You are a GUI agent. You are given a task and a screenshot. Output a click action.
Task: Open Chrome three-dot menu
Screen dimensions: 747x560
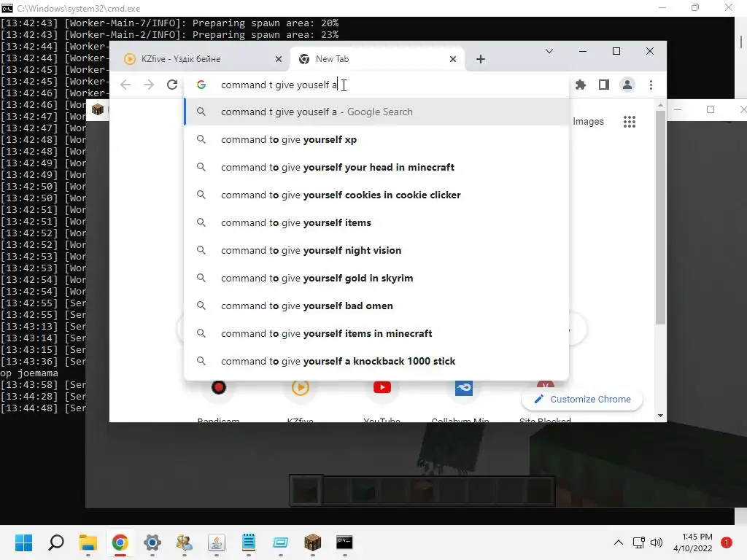point(651,85)
